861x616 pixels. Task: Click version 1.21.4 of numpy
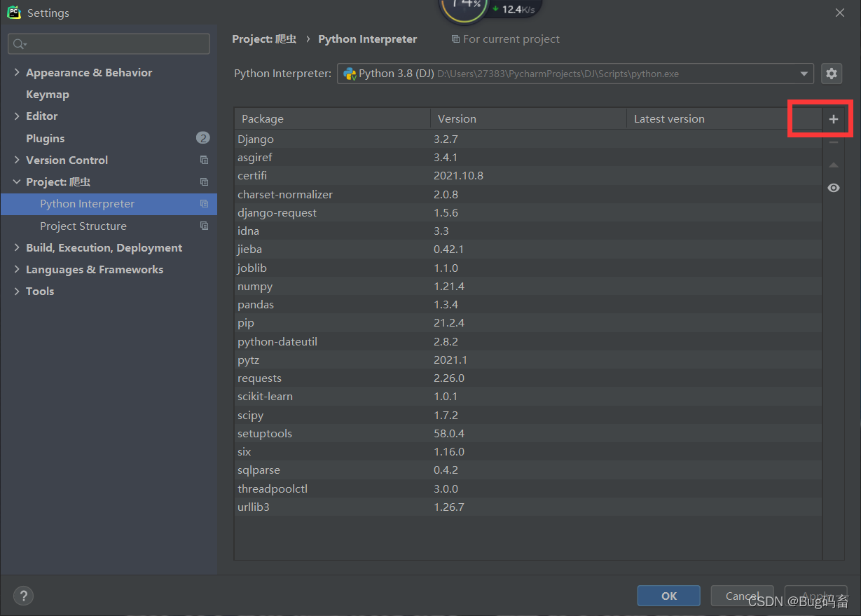(x=449, y=287)
